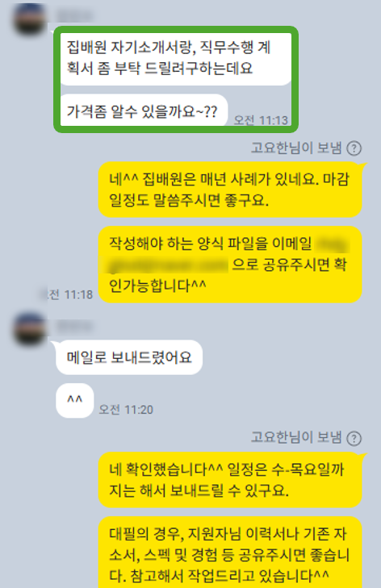The height and width of the screenshot is (588, 381).
Task: Open profile avatar beside 메일로 보내드렸어요 message
Action: pyautogui.click(x=29, y=329)
